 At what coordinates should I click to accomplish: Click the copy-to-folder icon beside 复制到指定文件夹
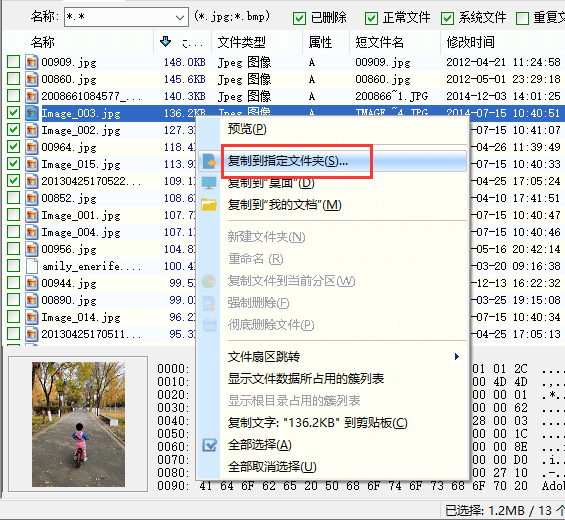coord(209,161)
